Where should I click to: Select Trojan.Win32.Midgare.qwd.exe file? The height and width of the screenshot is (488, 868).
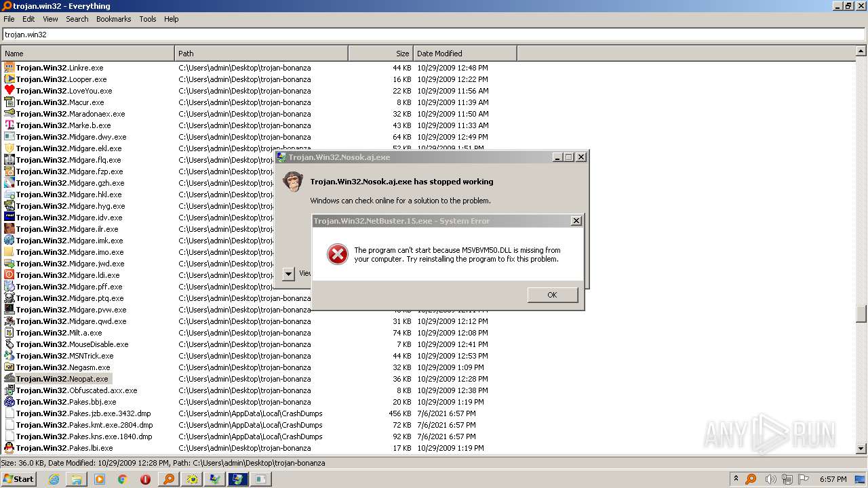71,321
